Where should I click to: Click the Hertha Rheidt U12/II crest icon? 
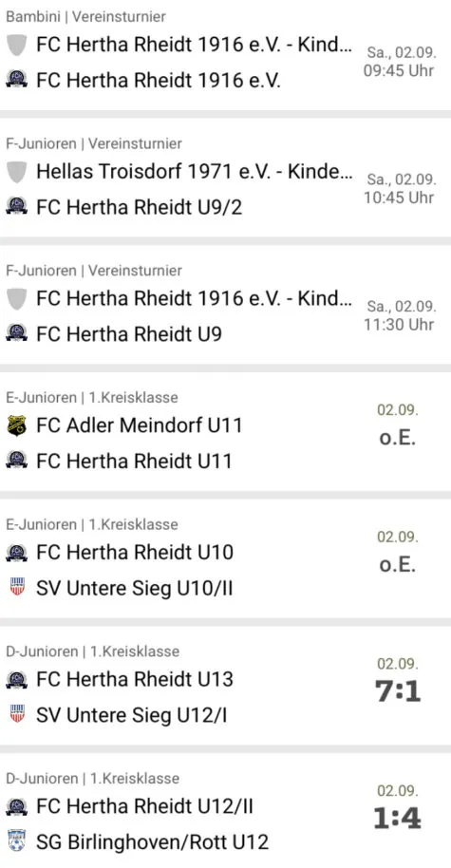[16, 806]
